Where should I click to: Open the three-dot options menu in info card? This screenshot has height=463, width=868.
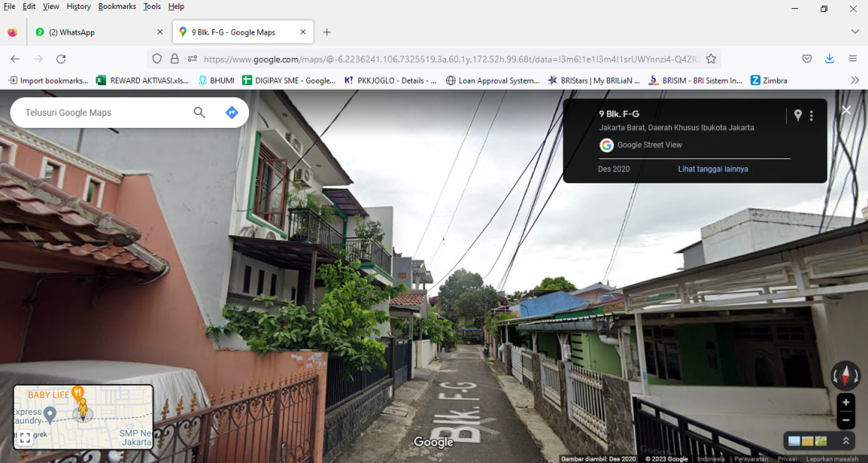pyautogui.click(x=812, y=115)
